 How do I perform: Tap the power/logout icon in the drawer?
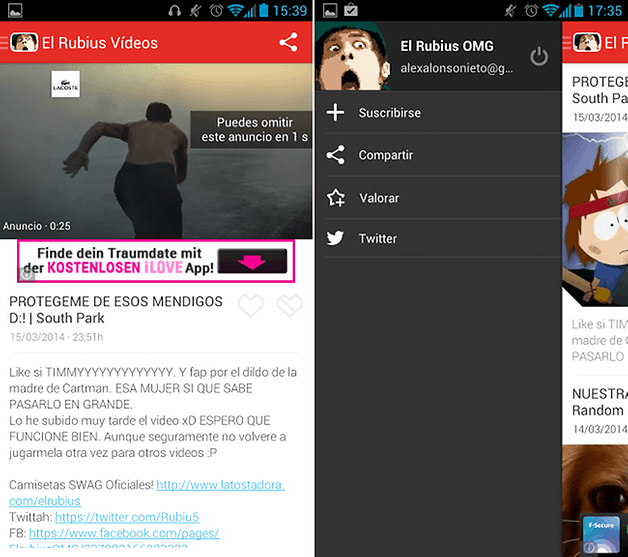[539, 56]
